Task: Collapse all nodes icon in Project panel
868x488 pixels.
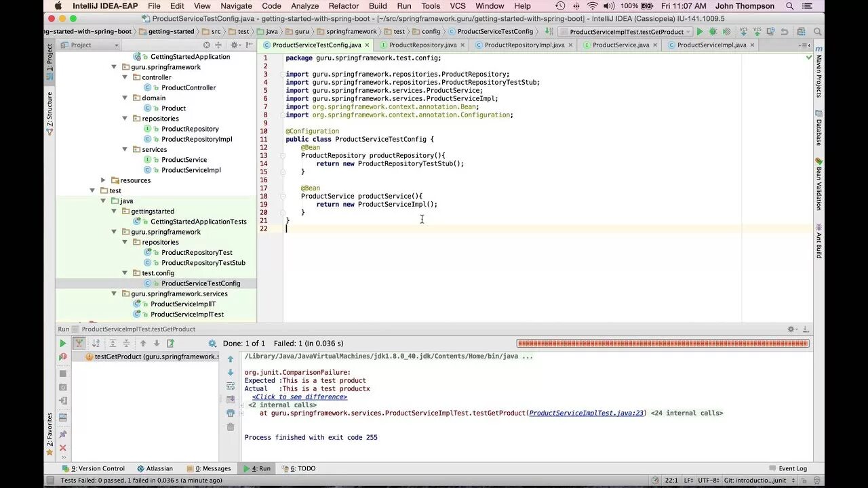Action: coord(218,45)
